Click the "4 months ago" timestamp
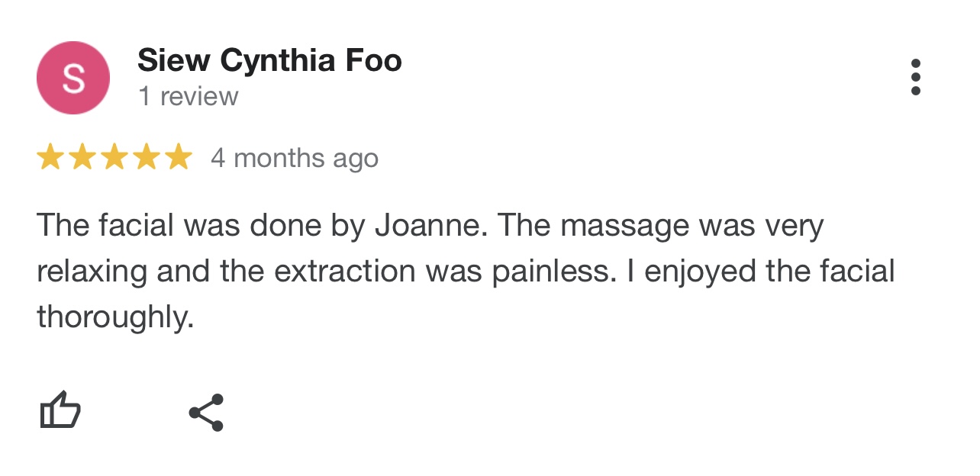The image size is (980, 476). click(295, 158)
